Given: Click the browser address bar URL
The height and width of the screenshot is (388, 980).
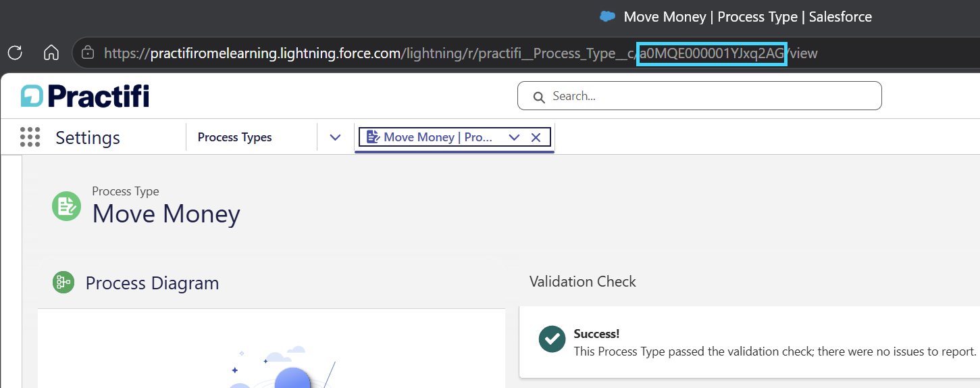Looking at the screenshot, I should point(461,53).
